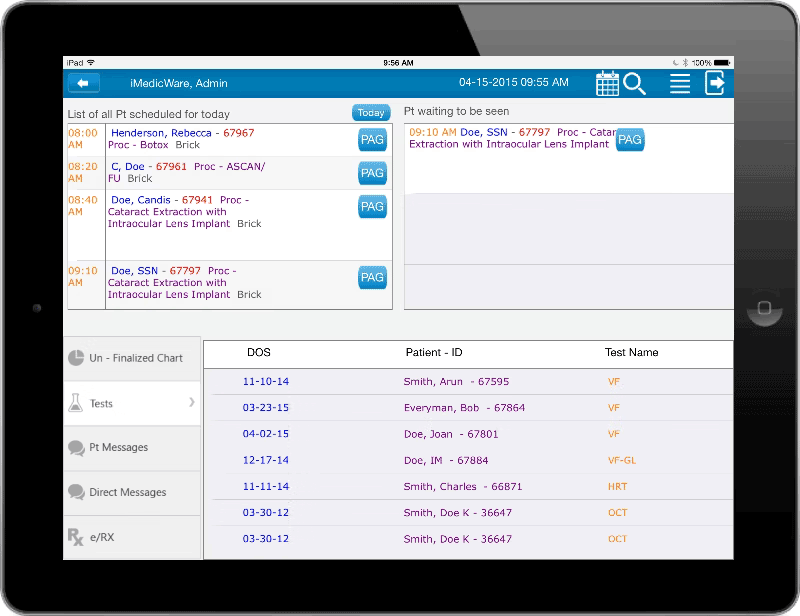Click PAG for Doe, Candis appointment
The image size is (800, 616).
click(372, 207)
